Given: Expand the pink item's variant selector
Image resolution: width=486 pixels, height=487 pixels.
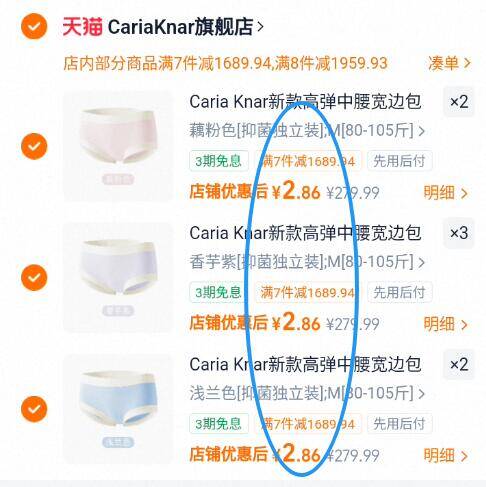Looking at the screenshot, I should click(x=307, y=130).
